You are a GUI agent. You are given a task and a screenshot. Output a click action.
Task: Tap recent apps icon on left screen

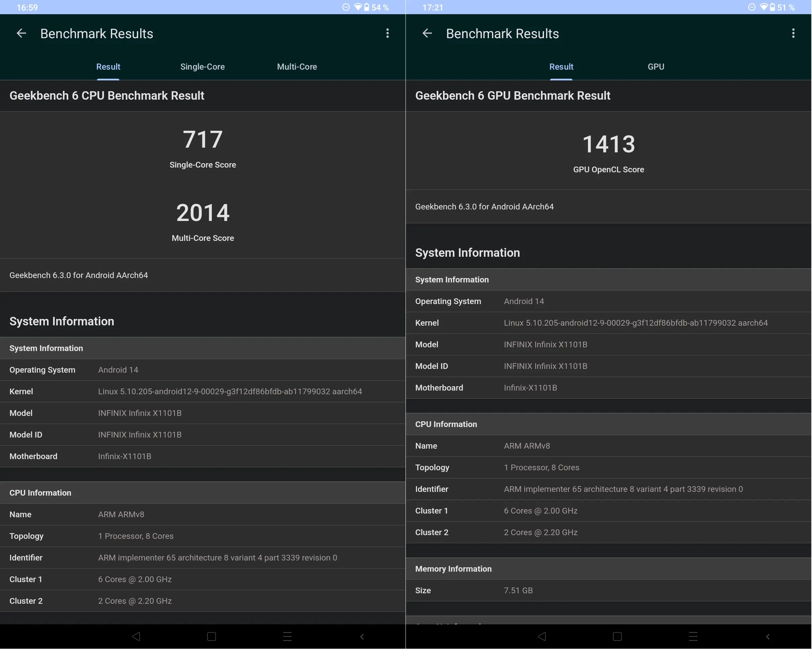click(x=287, y=636)
